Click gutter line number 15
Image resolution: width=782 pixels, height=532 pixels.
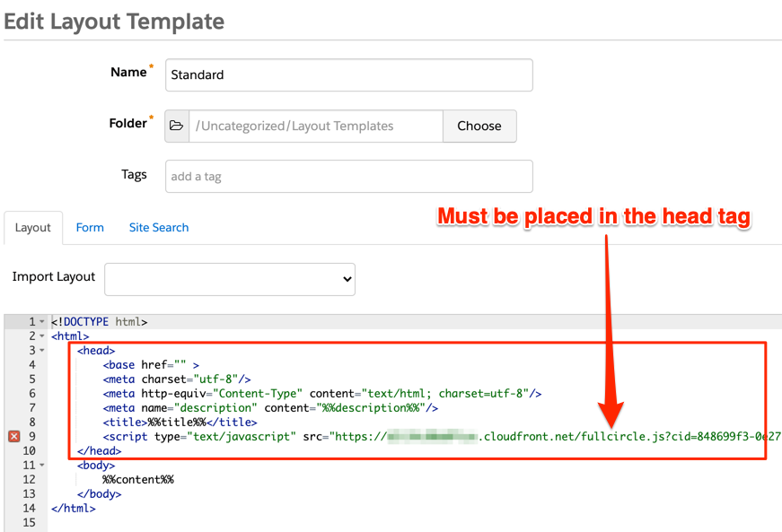(30, 522)
